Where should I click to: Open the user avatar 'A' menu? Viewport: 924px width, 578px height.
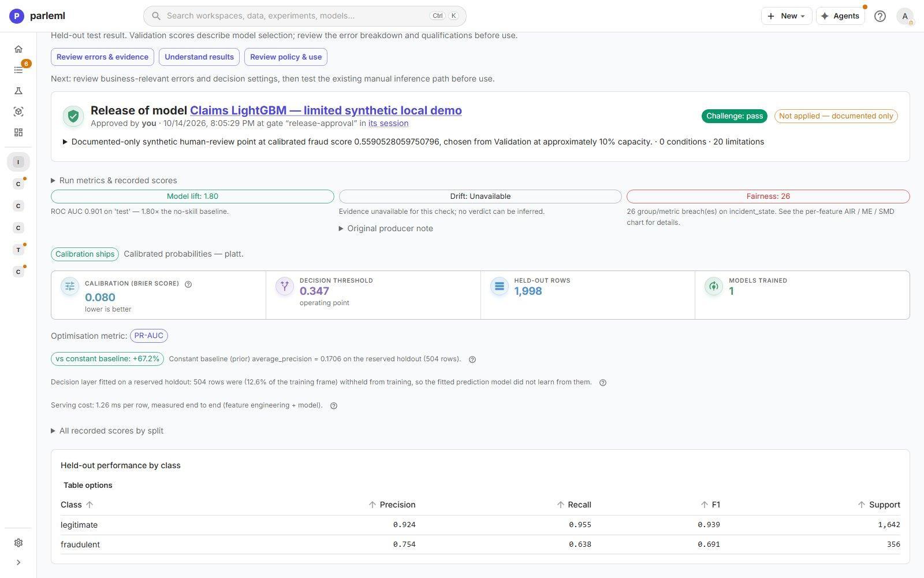pos(905,16)
